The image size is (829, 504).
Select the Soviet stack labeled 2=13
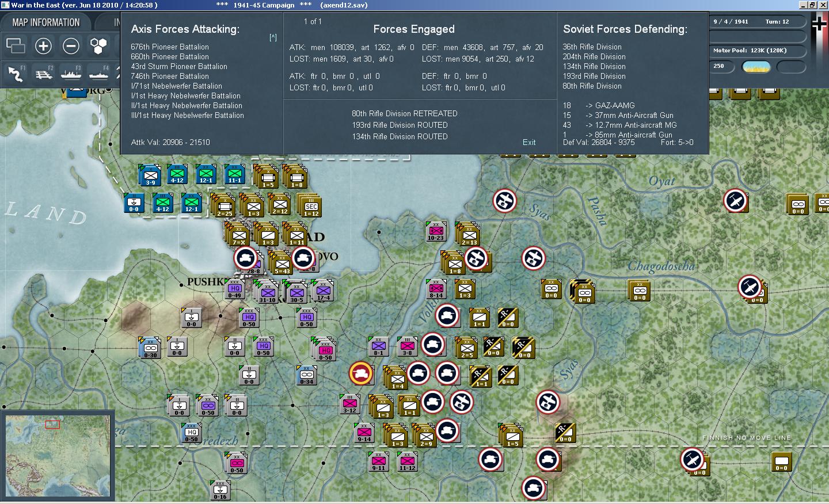click(x=468, y=234)
